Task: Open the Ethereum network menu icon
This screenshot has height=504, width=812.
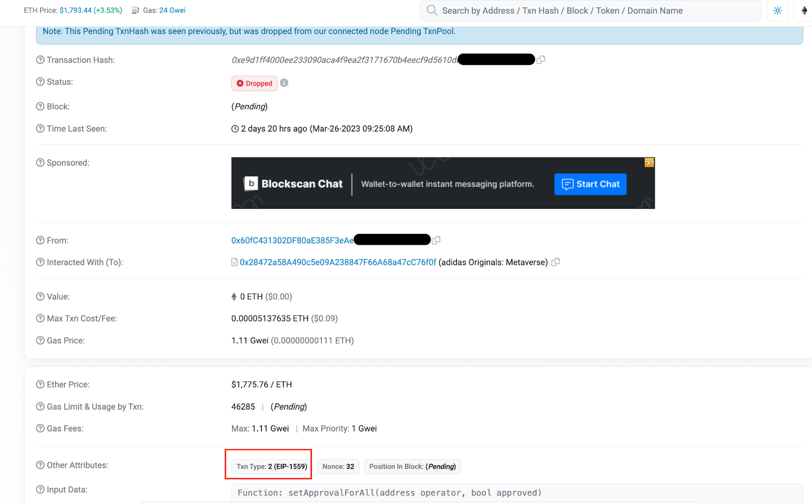Action: click(x=804, y=11)
